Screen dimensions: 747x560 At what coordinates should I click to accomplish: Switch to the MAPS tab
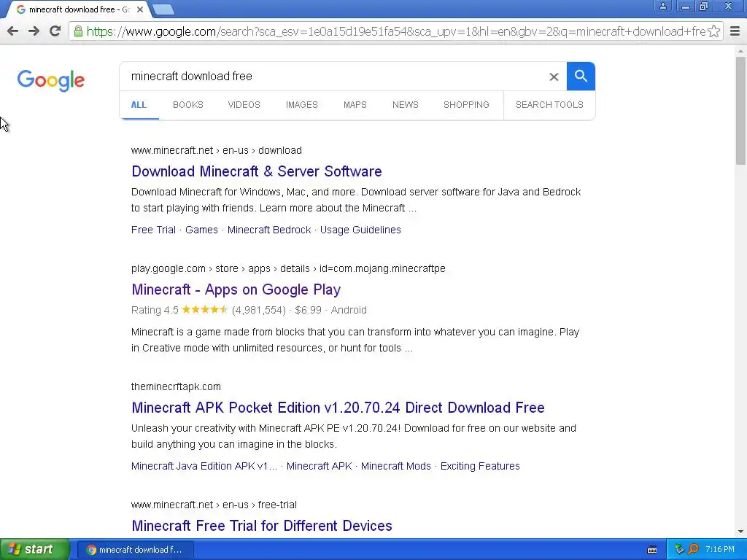355,105
